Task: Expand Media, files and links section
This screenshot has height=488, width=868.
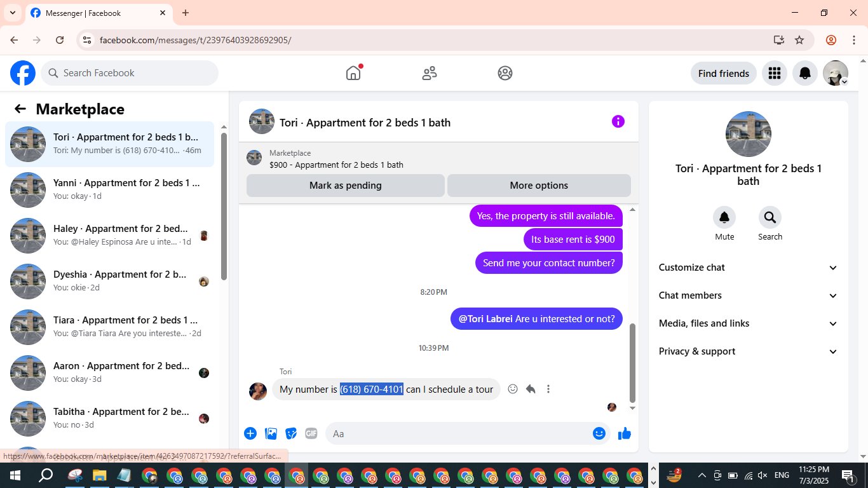Action: tap(749, 323)
